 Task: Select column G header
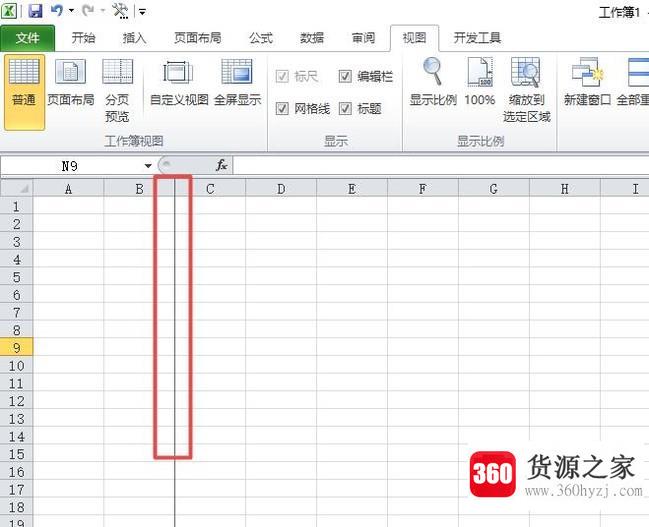tap(493, 189)
